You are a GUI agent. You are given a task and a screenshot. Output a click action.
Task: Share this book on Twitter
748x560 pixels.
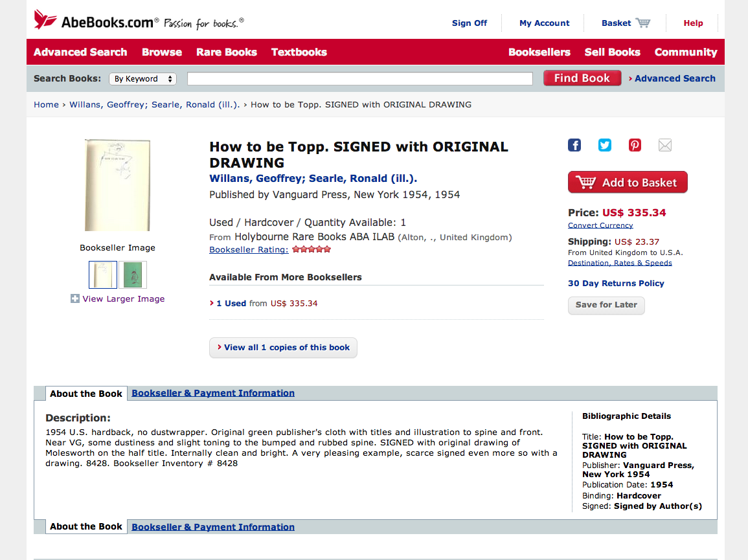click(x=604, y=145)
